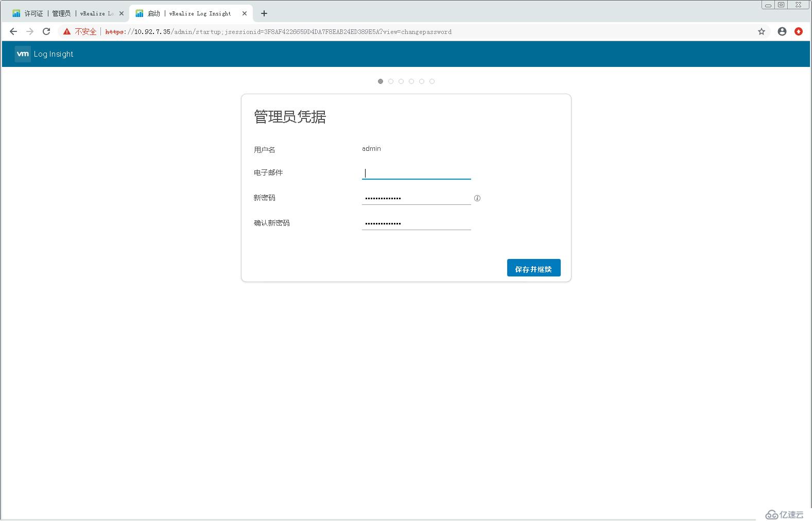
Task: Click the 管理员凭据 heading
Action: click(x=290, y=117)
